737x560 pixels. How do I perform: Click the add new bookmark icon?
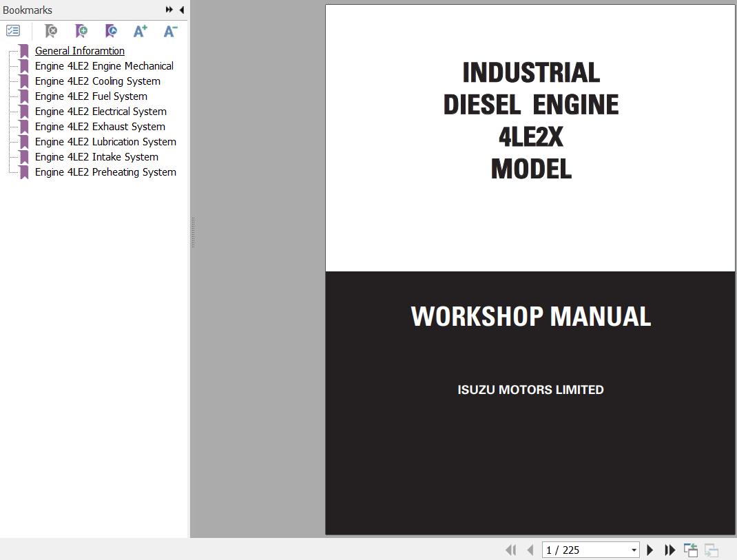point(81,31)
